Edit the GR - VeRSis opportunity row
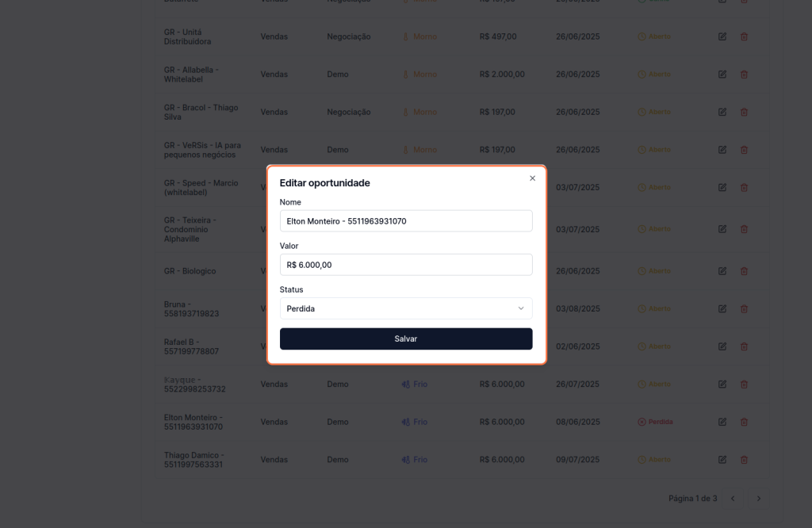 [722, 150]
